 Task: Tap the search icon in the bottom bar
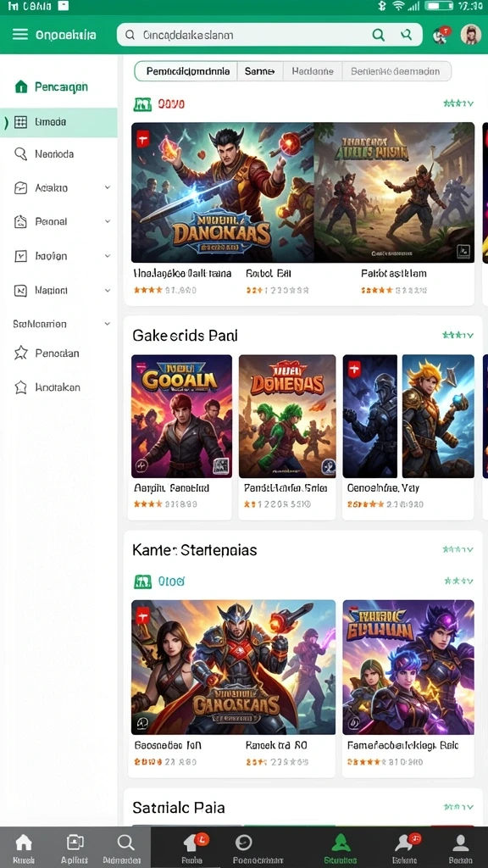coord(125,848)
